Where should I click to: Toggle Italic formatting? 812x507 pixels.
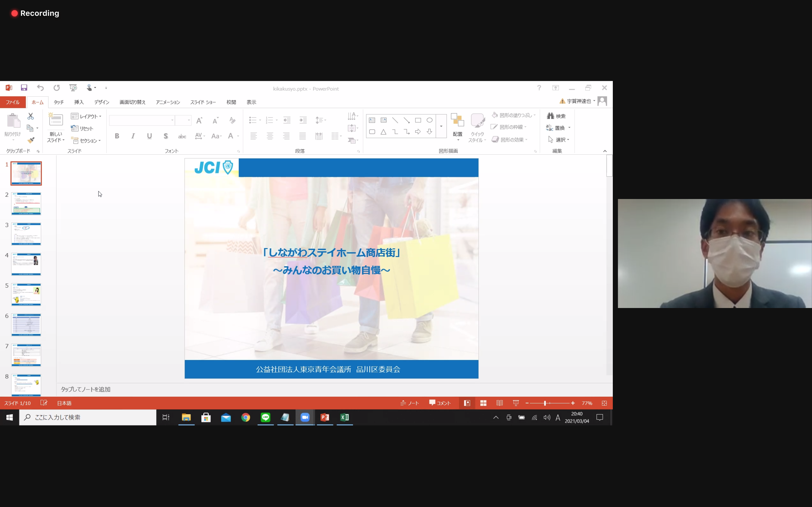pos(133,136)
